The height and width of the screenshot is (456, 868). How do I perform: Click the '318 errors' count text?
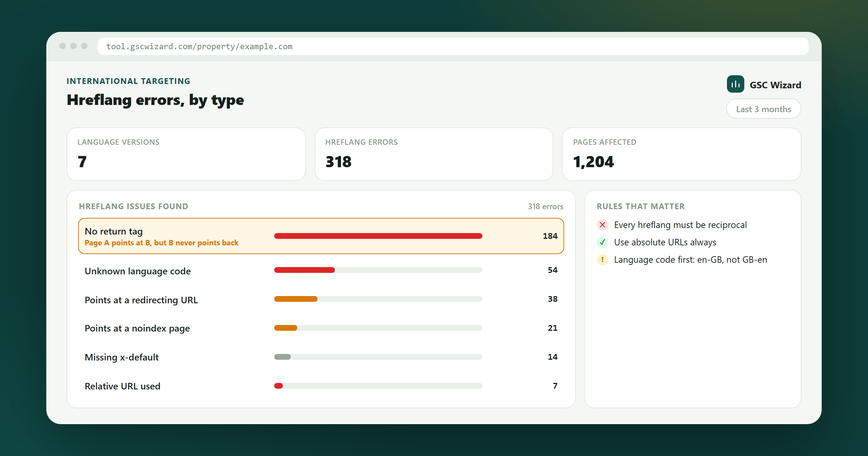546,206
